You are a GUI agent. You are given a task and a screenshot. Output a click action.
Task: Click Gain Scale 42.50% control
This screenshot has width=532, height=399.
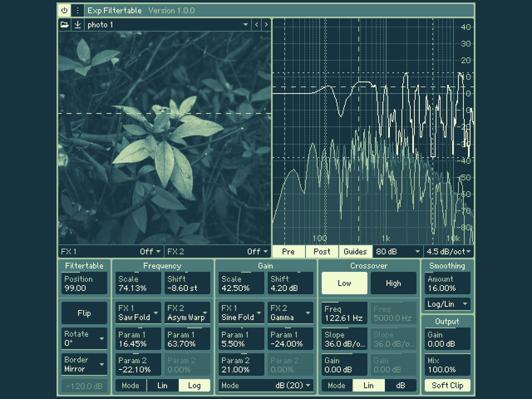coord(241,283)
